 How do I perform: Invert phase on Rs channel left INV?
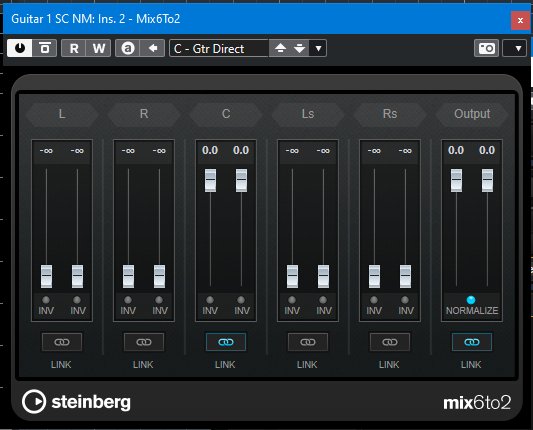pos(374,300)
